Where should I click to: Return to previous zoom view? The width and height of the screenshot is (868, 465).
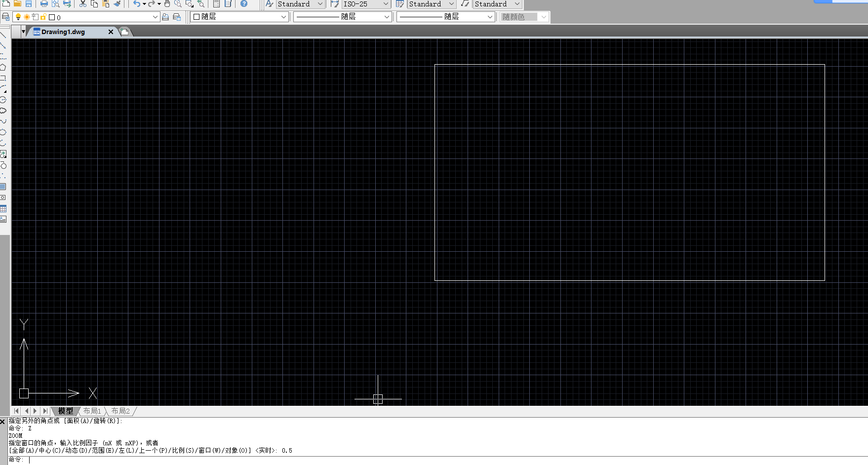[x=201, y=3]
